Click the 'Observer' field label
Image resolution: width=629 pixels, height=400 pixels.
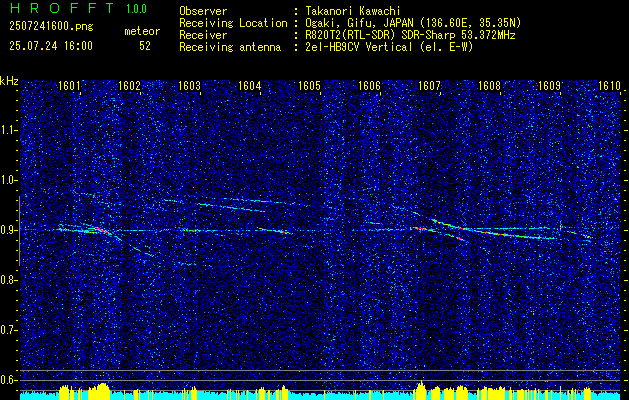203,11
